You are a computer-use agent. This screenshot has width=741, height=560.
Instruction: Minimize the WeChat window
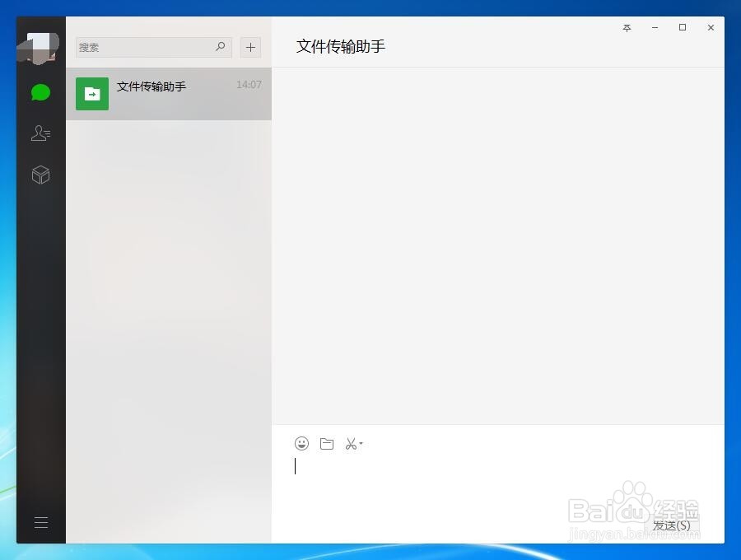tap(655, 28)
